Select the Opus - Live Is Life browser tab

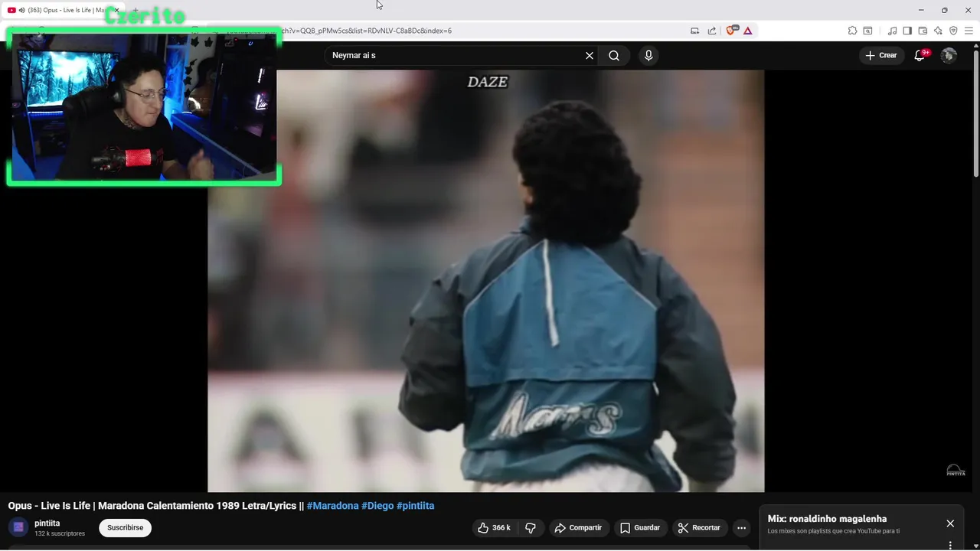pyautogui.click(x=64, y=10)
